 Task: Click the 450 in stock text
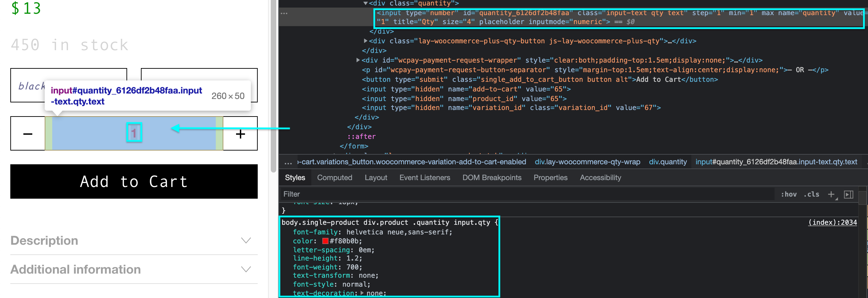[70, 45]
